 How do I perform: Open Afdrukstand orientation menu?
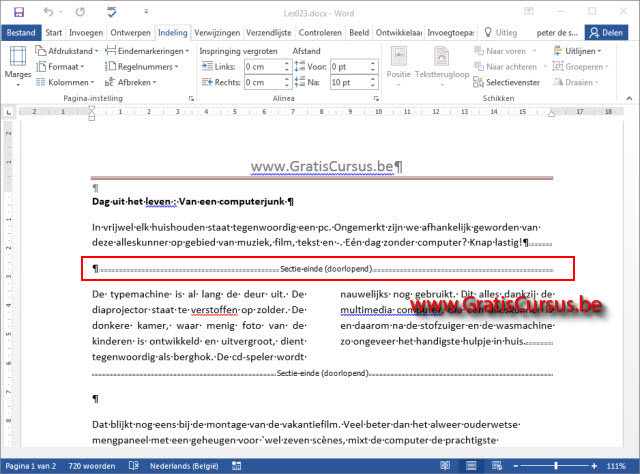coord(67,51)
